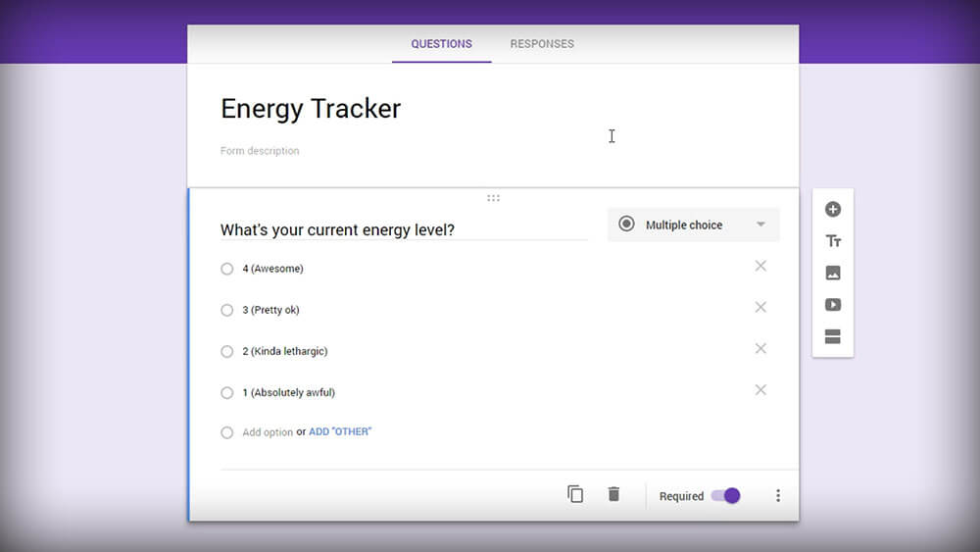
Task: Open the Multiple choice question type dropdown
Action: [693, 225]
